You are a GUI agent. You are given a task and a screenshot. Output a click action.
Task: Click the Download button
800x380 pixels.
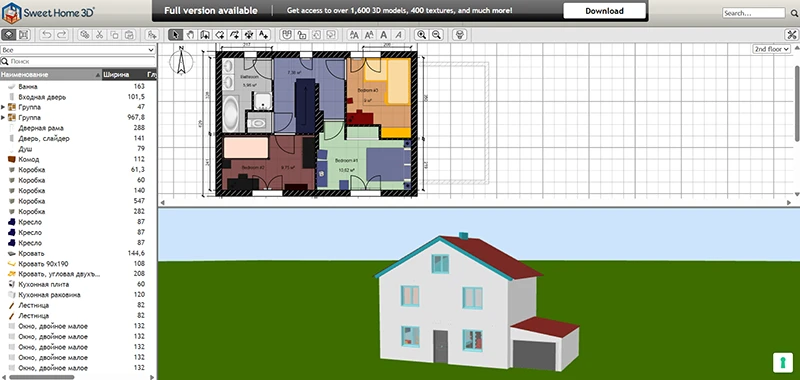[x=604, y=11]
